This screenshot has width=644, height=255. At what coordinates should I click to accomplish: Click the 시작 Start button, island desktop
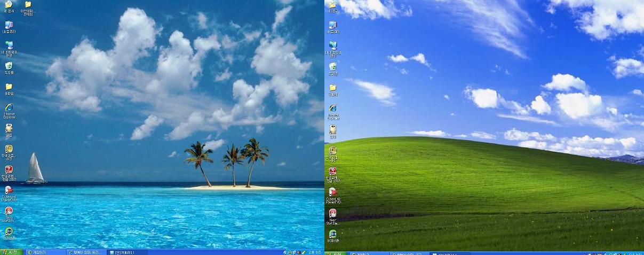click(x=11, y=252)
